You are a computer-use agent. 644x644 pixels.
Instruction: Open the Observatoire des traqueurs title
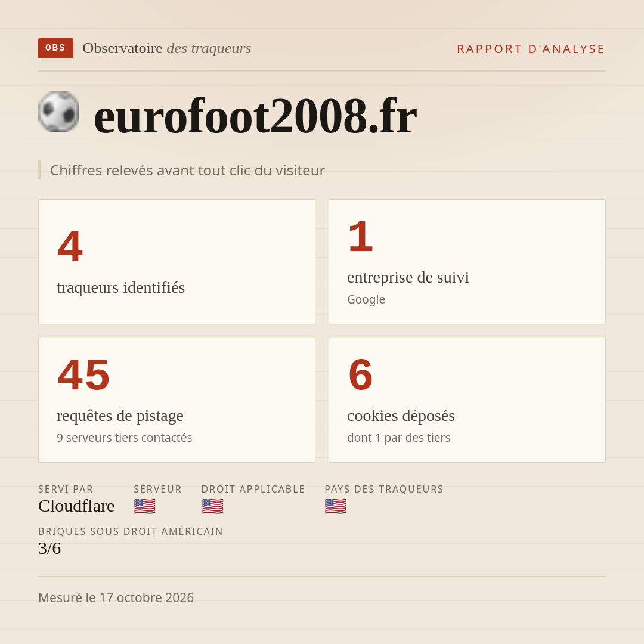tap(167, 48)
